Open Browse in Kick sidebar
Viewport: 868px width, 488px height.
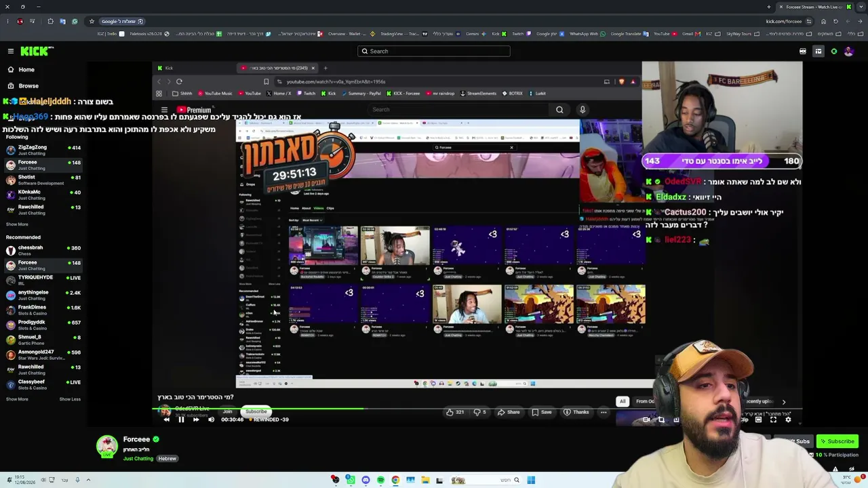[x=22, y=86]
